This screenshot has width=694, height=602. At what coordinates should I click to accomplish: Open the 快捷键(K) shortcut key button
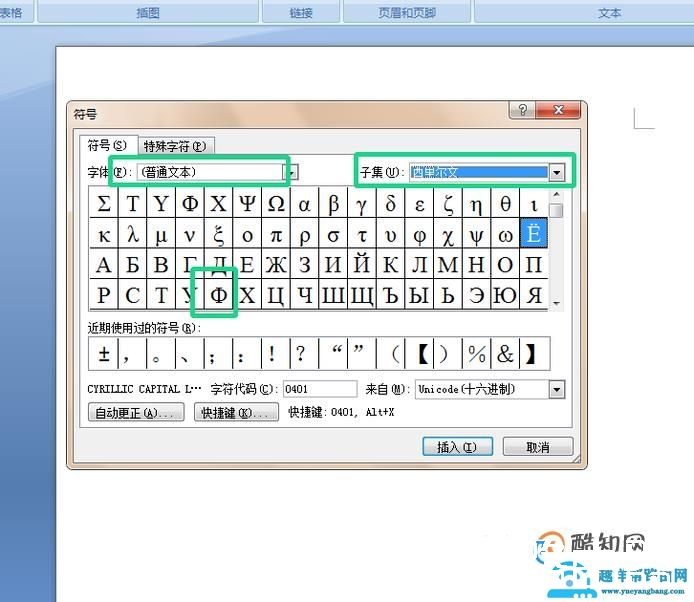[x=236, y=412]
